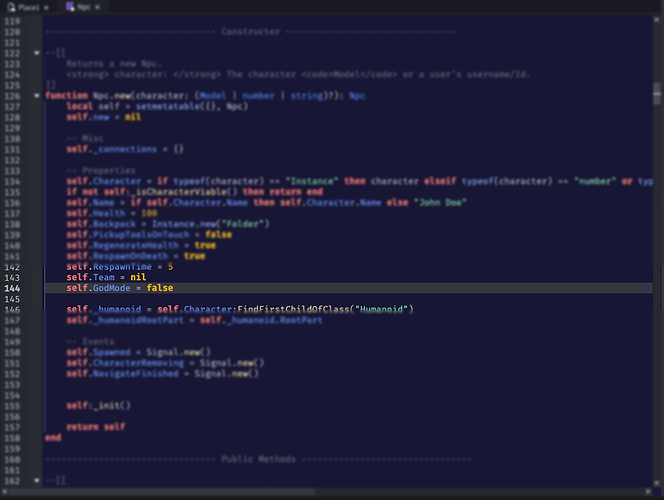Click the '-- Events' comment line
Viewport: 664px width, 500px height.
click(91, 341)
